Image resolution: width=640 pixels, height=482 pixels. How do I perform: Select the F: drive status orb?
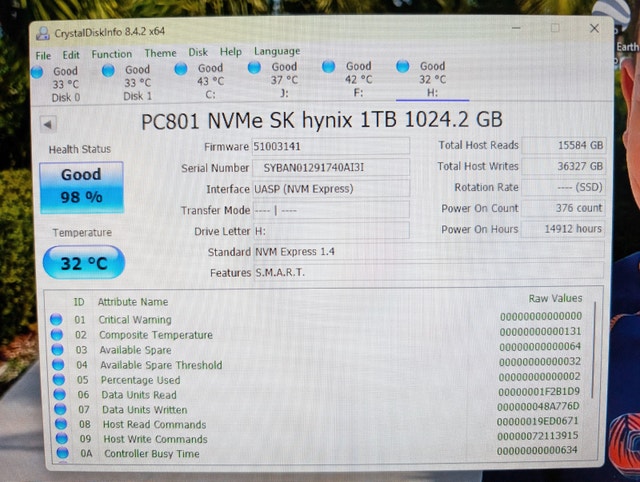tap(328, 66)
